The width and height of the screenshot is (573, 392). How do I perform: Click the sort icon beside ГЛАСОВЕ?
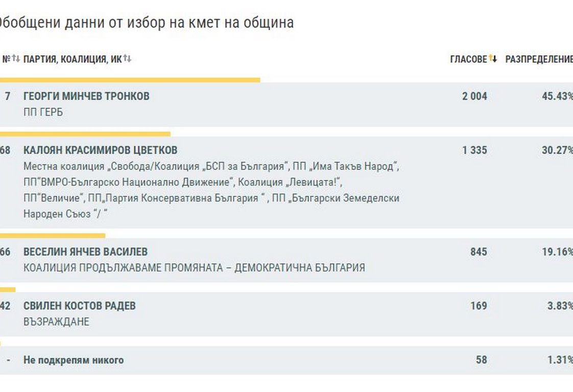coord(493,59)
